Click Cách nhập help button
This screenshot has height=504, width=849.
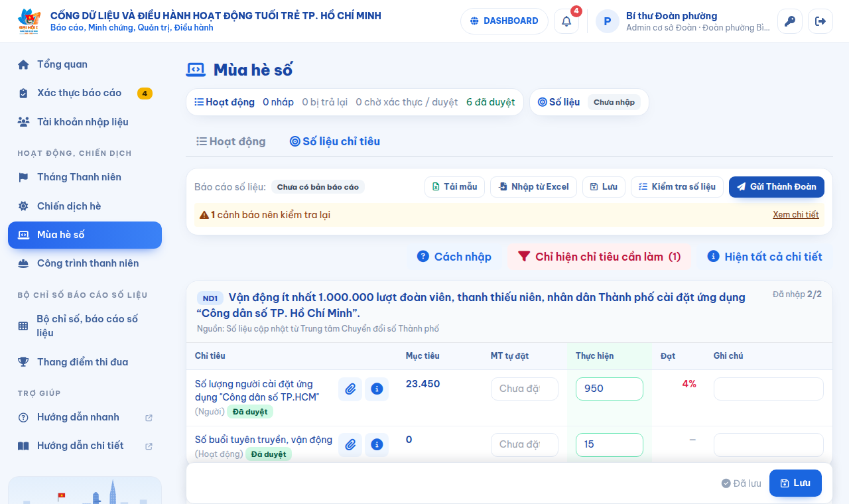click(x=454, y=257)
